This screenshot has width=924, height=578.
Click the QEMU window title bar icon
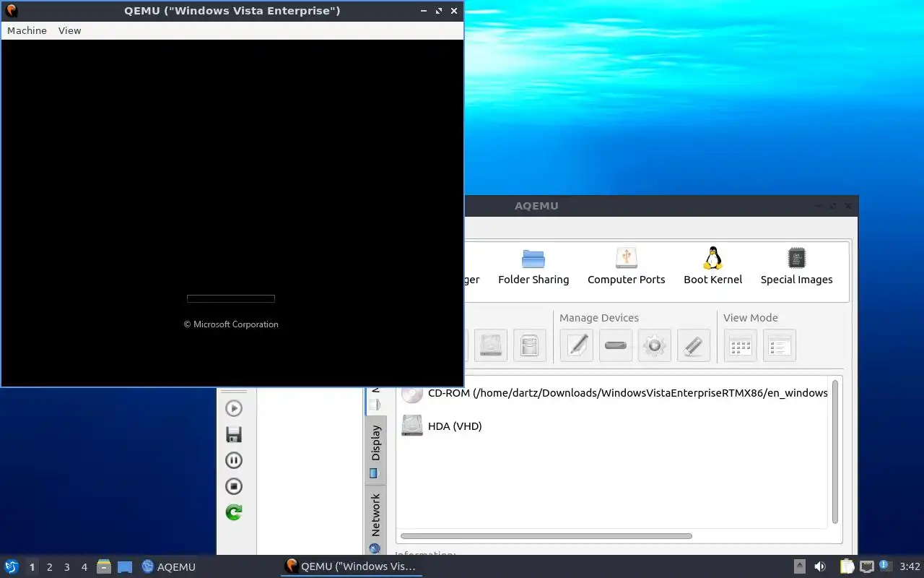pyautogui.click(x=11, y=11)
